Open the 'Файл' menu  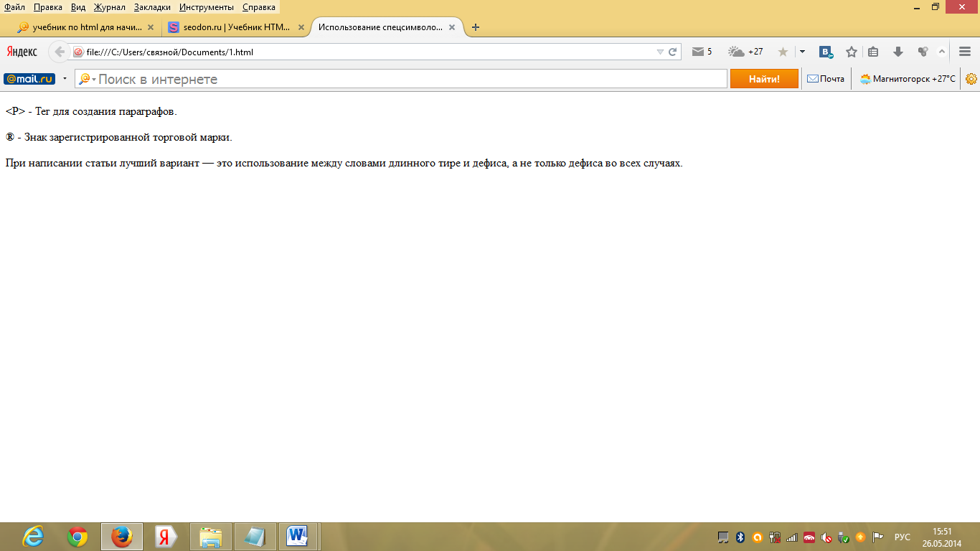pos(14,7)
